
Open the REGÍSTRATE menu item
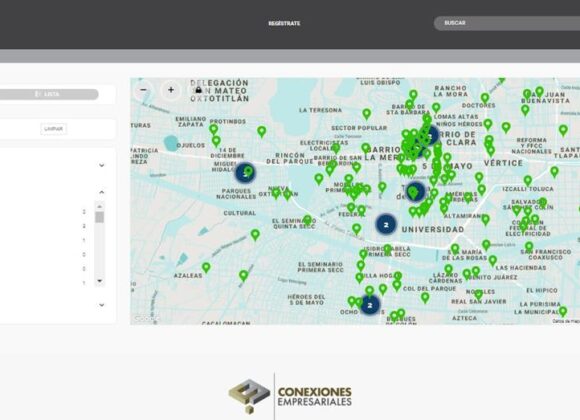pos(284,23)
